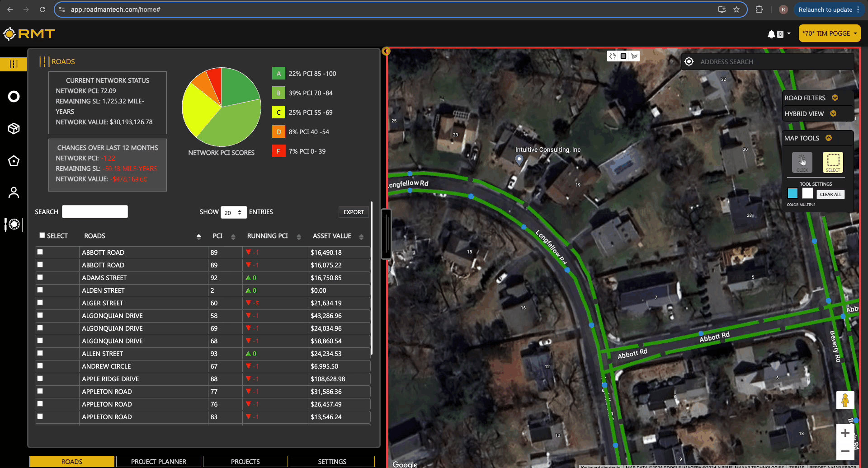Collapse the side panel arrow
The width and height of the screenshot is (868, 468).
386,51
